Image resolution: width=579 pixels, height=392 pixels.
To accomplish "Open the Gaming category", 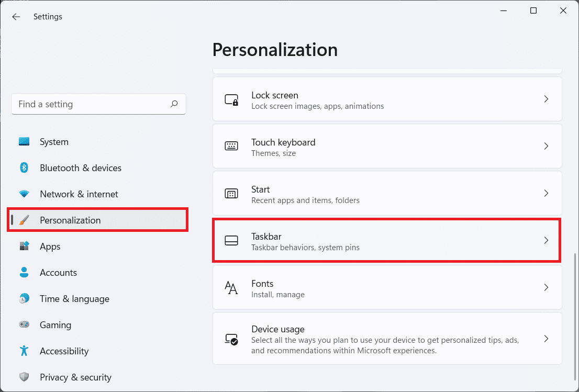I will (x=98, y=325).
